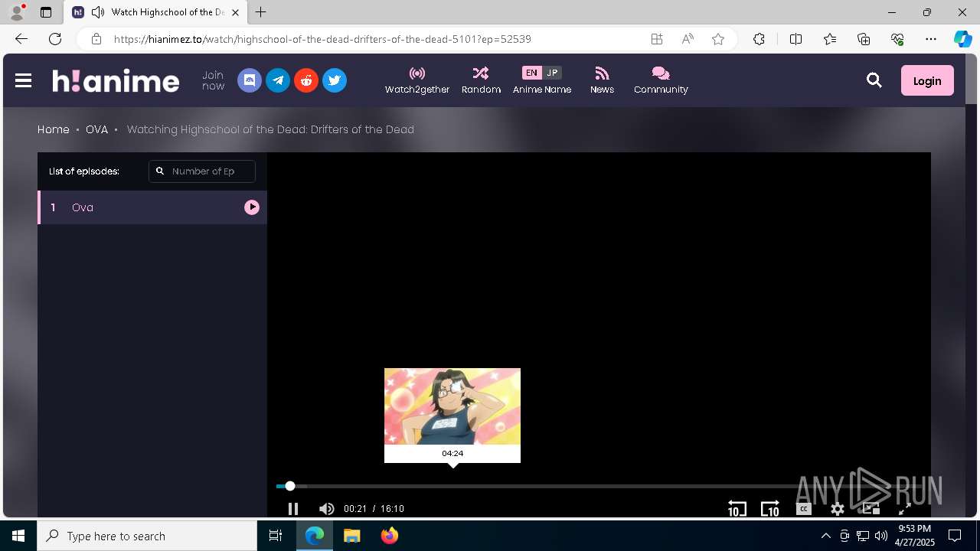This screenshot has width=980, height=551.
Task: Select episode 1 Ova in list
Action: click(152, 207)
